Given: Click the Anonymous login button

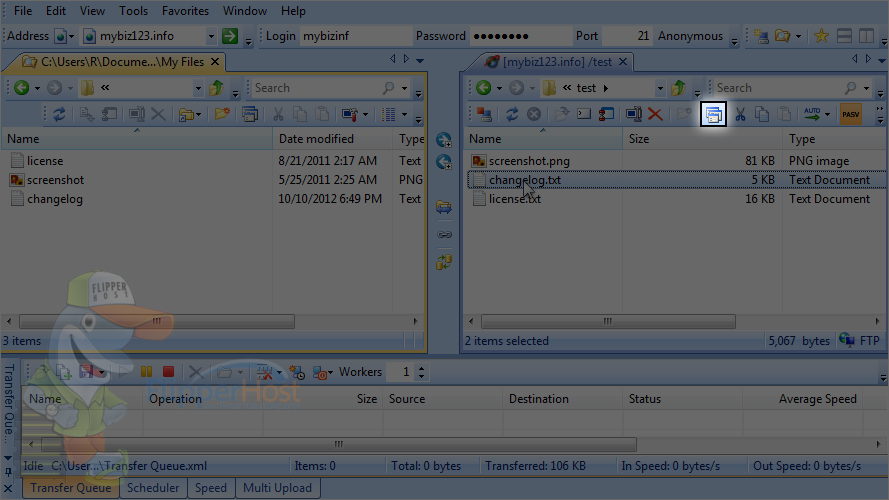Looking at the screenshot, I should (x=690, y=36).
